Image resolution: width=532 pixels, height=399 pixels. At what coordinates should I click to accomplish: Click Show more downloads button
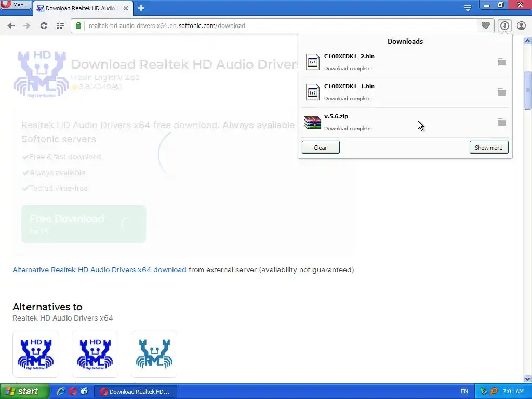(x=488, y=147)
